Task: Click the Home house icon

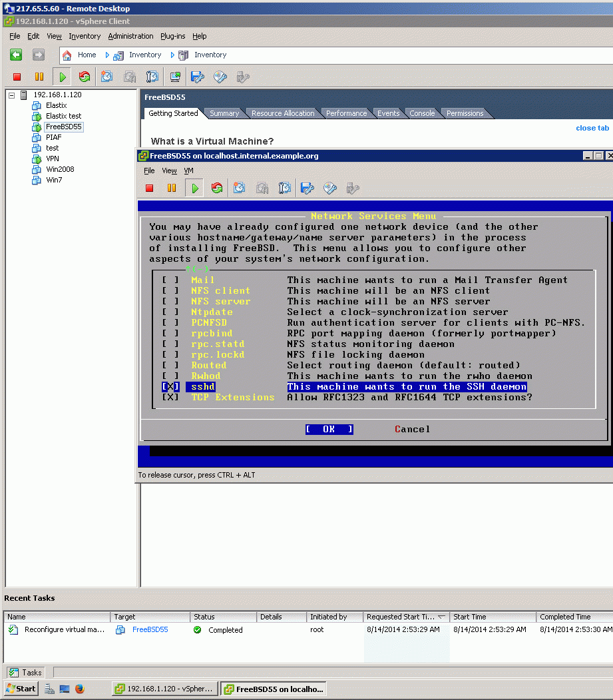Action: 67,55
